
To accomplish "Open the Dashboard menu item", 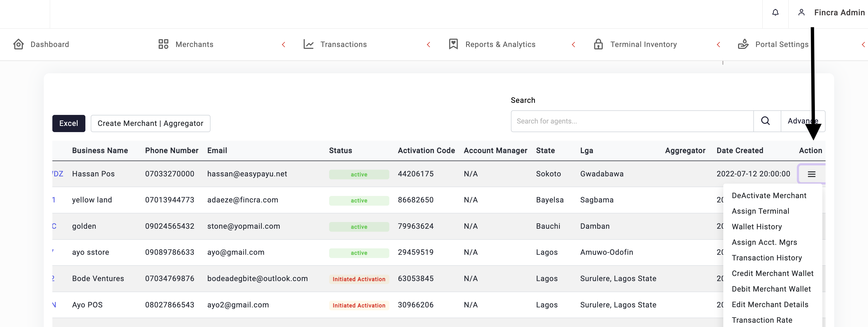I will [x=49, y=45].
